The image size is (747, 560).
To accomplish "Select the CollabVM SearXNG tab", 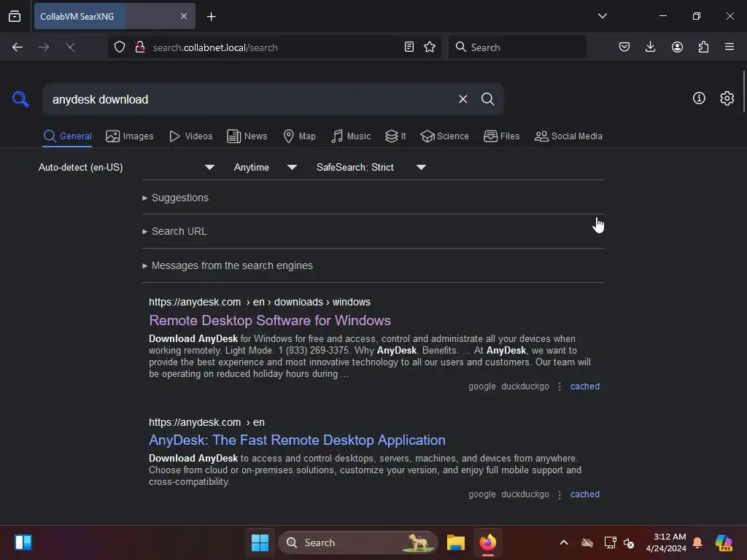I will (115, 16).
